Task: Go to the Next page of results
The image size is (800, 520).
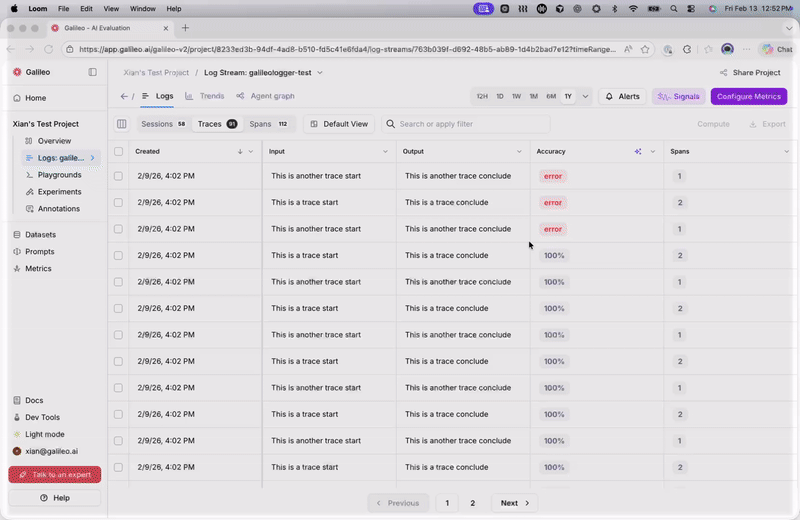Action: click(x=515, y=503)
